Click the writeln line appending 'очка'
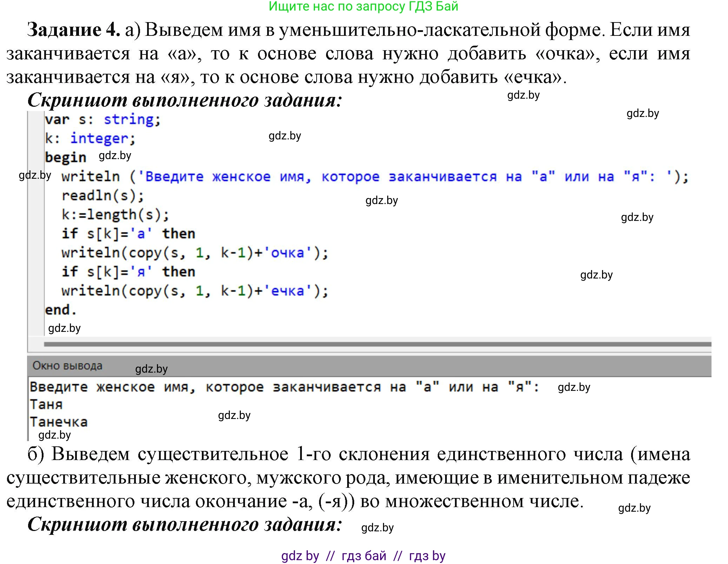728x564 pixels. 195,253
